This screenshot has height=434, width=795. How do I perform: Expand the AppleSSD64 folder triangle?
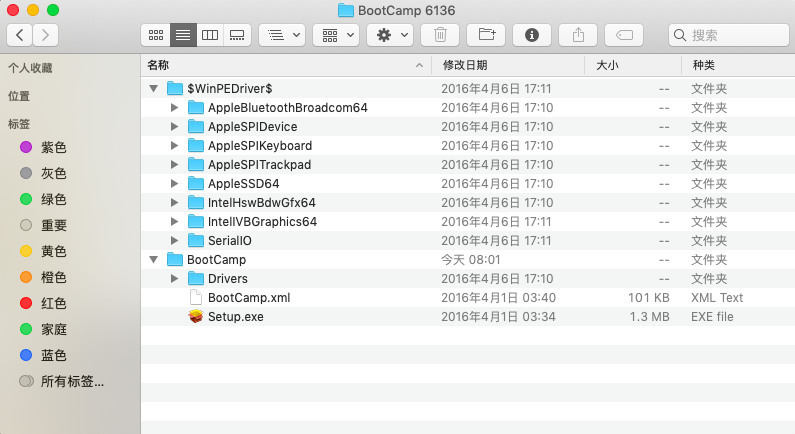point(174,184)
